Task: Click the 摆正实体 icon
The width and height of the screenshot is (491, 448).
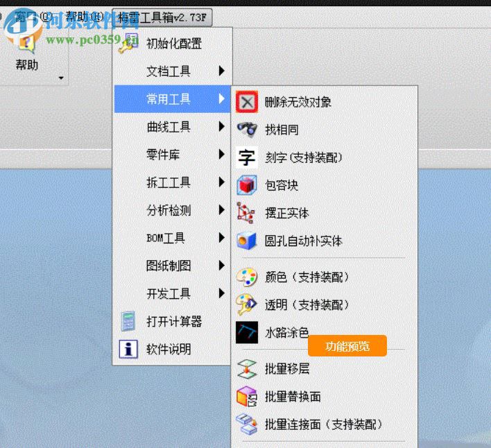Action: [x=245, y=213]
